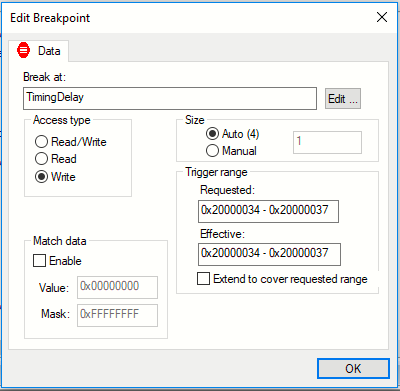The height and width of the screenshot is (391, 400).
Task: Switch to the Data tab
Action: (39, 51)
